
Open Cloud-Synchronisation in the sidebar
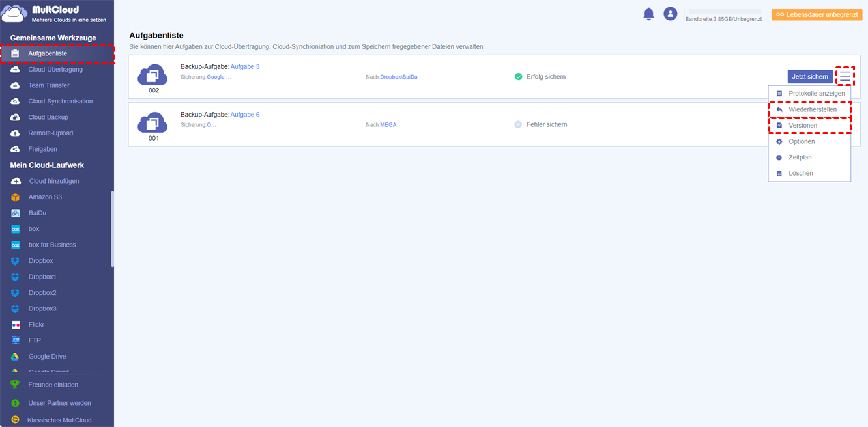click(x=60, y=102)
